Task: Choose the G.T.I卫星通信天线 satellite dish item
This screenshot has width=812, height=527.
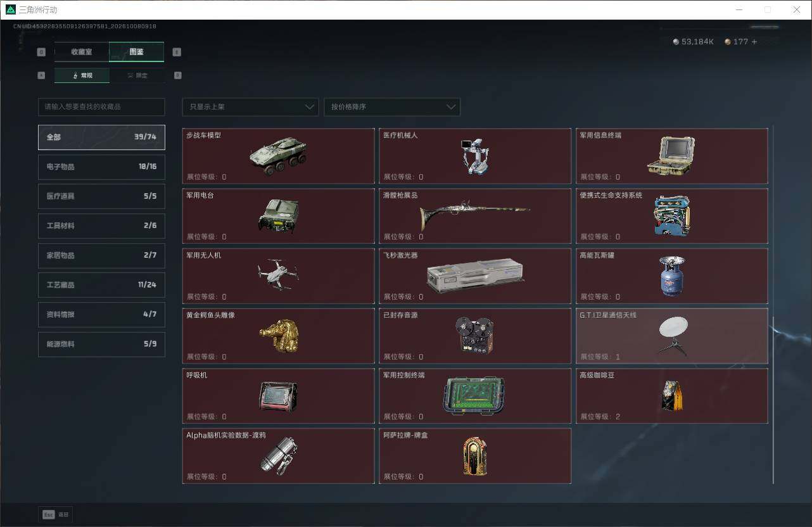Action: pyautogui.click(x=672, y=336)
